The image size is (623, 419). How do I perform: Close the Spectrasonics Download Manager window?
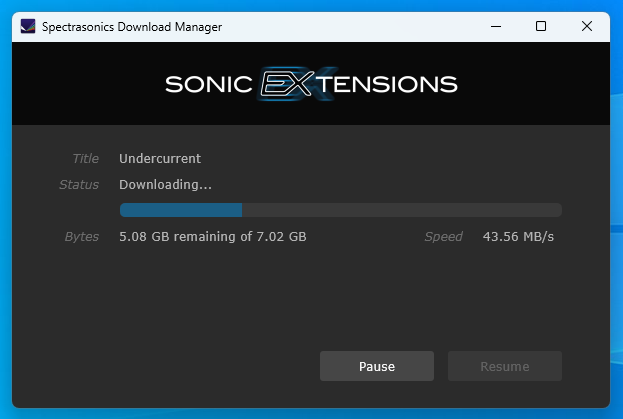pyautogui.click(x=587, y=27)
